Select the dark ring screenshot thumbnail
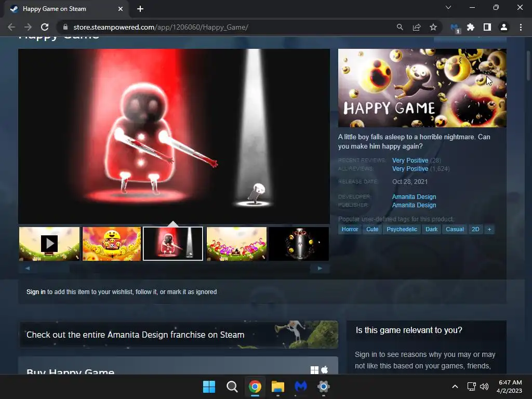The height and width of the screenshot is (399, 532). tap(299, 244)
